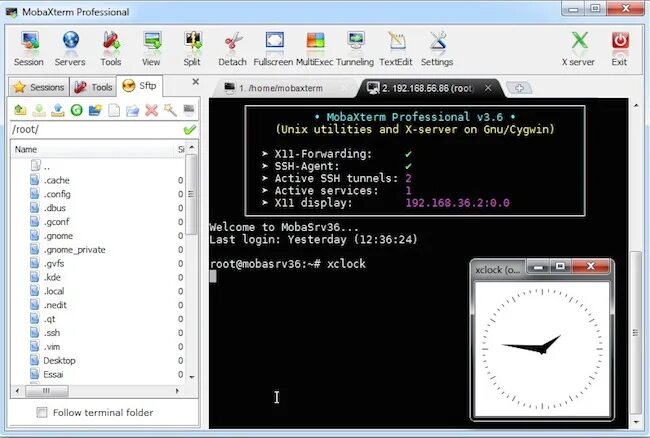Download selected file via Sftp download icon
Screen dimensions: 650x438
tap(39, 110)
